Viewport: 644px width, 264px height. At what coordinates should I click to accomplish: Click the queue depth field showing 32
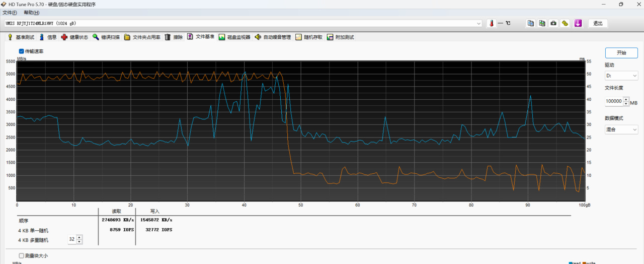click(x=72, y=240)
